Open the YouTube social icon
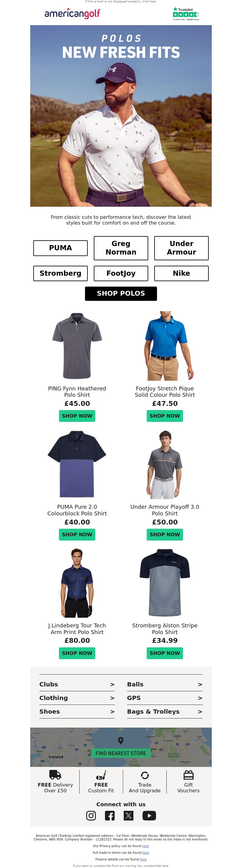Viewport: 242px width, 868px height. [x=149, y=815]
